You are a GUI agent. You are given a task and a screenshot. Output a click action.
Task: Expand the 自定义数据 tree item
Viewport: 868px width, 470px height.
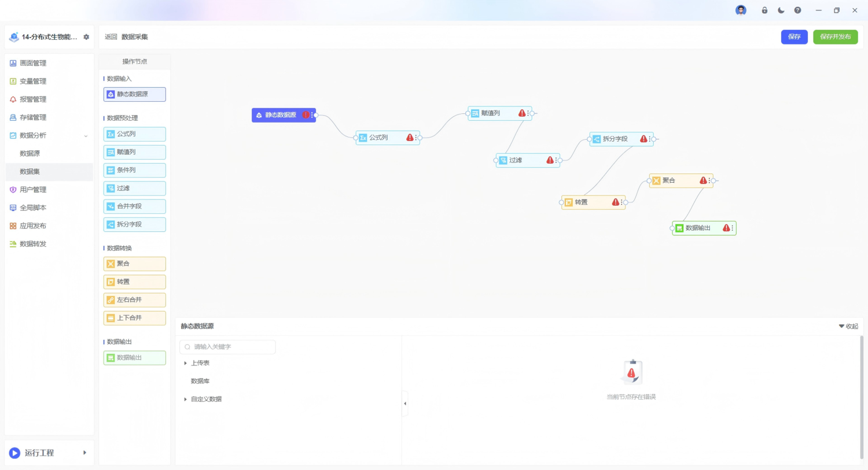coord(185,399)
